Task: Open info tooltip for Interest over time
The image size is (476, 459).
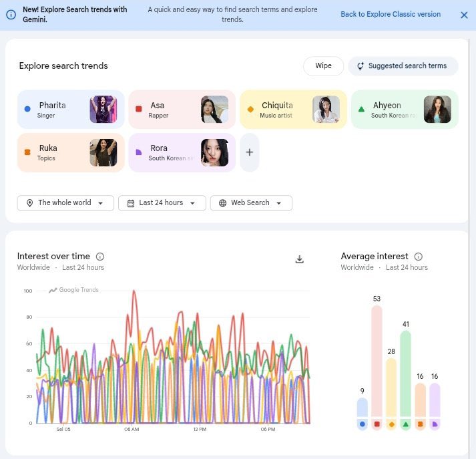Action: (100, 257)
